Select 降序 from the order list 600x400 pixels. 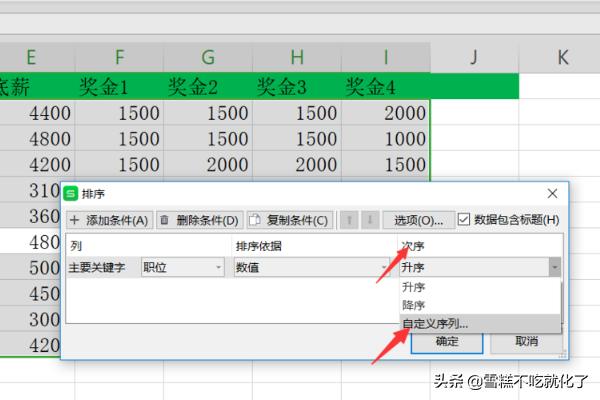(x=413, y=304)
